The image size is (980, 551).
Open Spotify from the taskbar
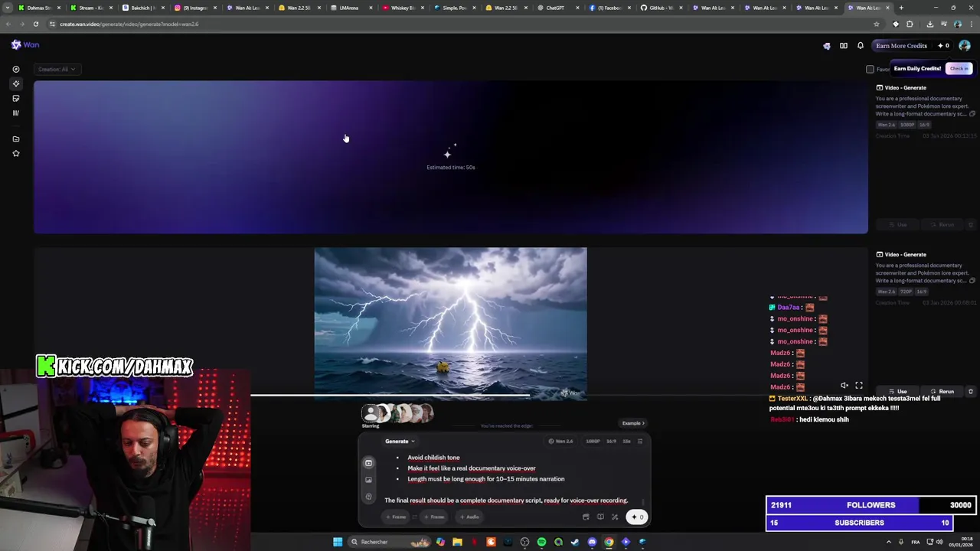(x=541, y=542)
